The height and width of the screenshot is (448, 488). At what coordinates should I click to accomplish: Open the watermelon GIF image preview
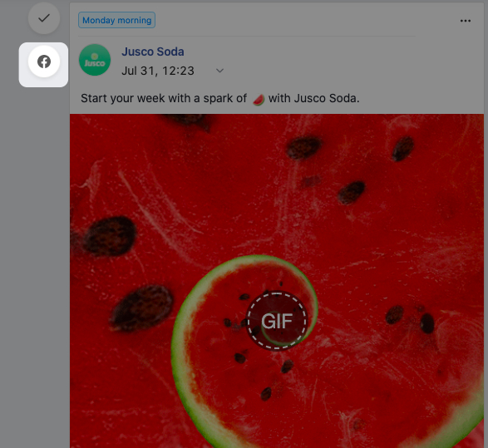click(x=277, y=281)
